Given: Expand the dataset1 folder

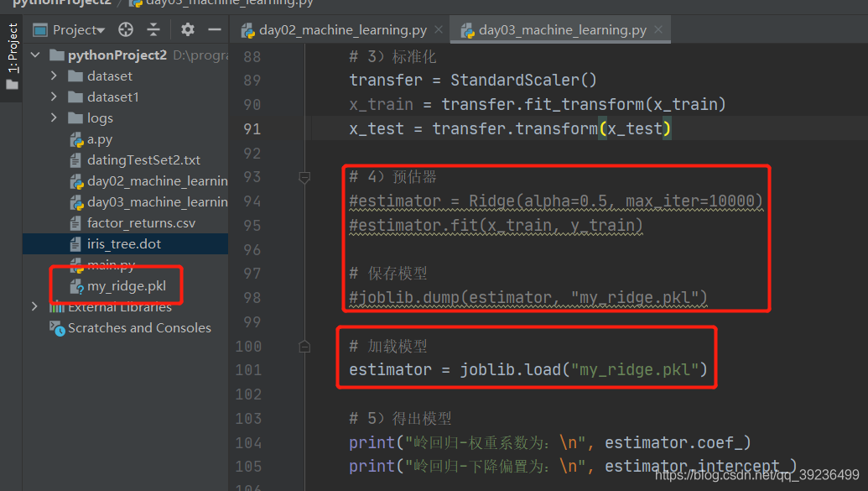Looking at the screenshot, I should click(x=54, y=97).
